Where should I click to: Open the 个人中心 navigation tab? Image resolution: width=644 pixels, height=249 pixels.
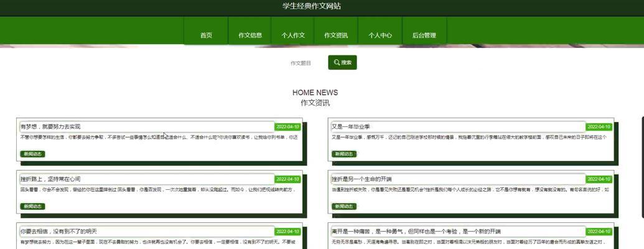380,35
